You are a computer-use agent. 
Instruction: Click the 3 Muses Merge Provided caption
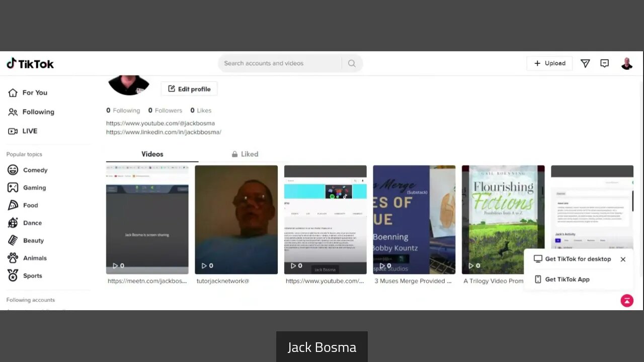413,281
